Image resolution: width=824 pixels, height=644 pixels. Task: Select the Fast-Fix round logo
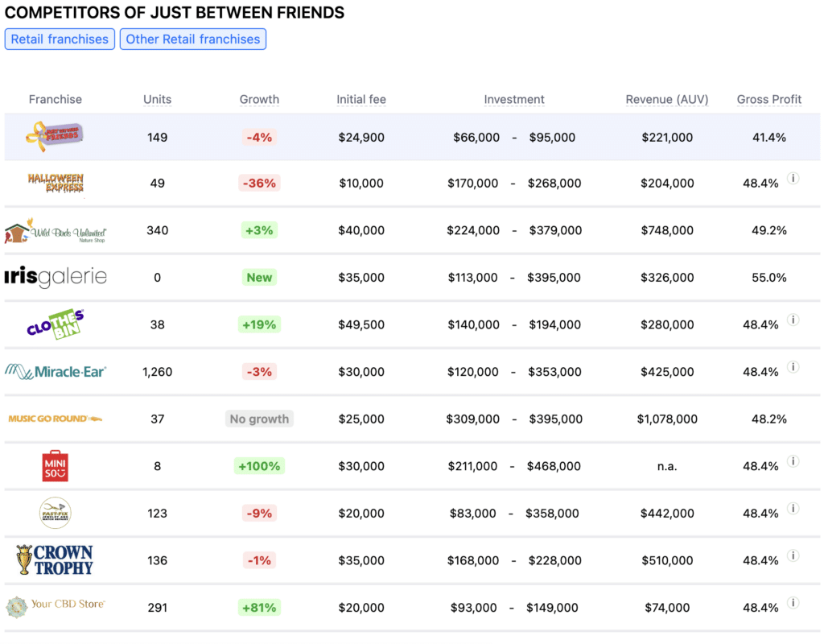[56, 513]
